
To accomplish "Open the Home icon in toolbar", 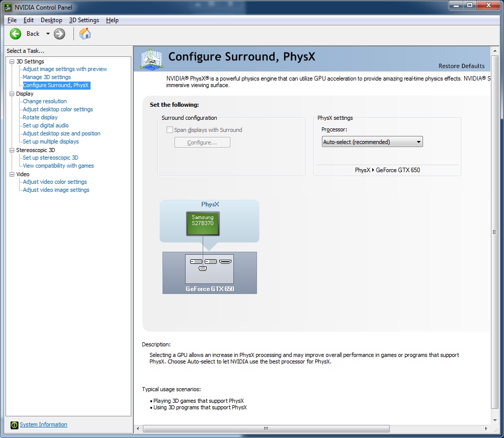I will [x=85, y=33].
